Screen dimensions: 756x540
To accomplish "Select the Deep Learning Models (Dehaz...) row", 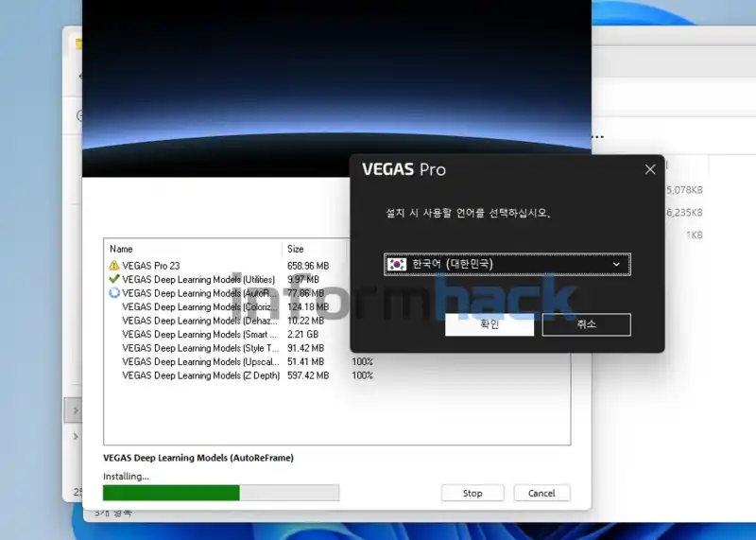I will coord(200,321).
